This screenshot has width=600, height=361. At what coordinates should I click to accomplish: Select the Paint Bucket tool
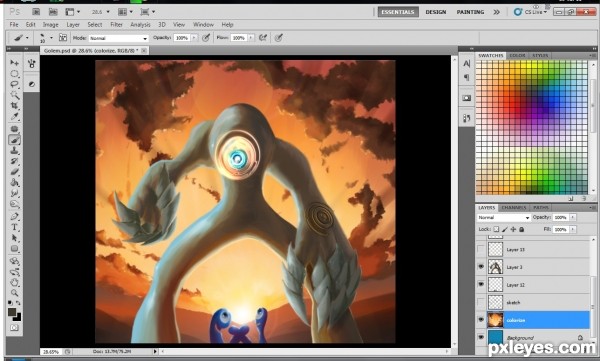(x=15, y=183)
